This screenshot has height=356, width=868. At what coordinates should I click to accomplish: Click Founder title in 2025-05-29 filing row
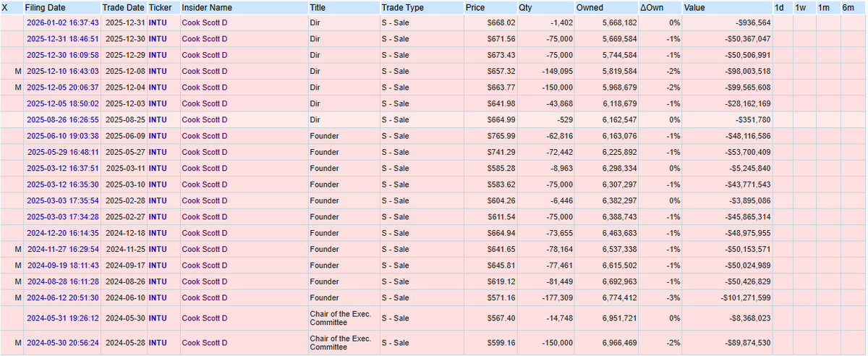click(x=324, y=152)
